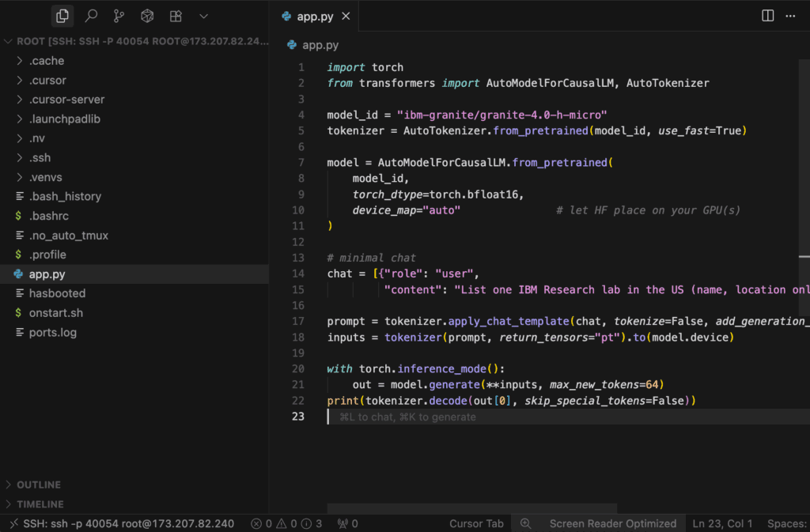The height and width of the screenshot is (532, 810).
Task: Open editor More Actions ellipsis
Action: (790, 16)
